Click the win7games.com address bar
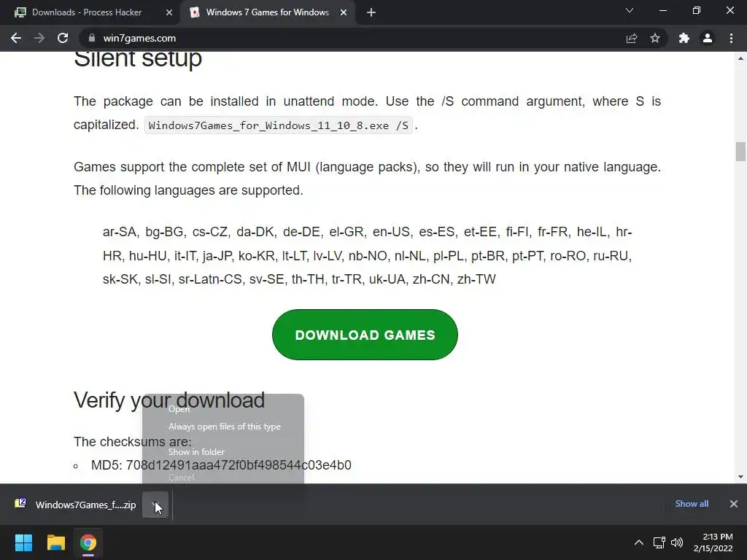Viewport: 747px width, 560px height. click(352, 38)
